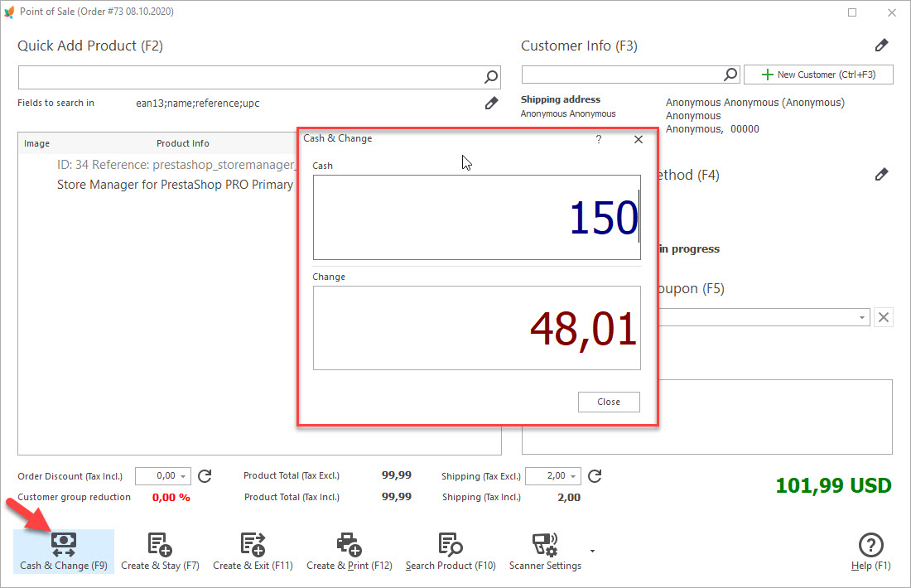Open Help from the bottom toolbar

point(870,544)
